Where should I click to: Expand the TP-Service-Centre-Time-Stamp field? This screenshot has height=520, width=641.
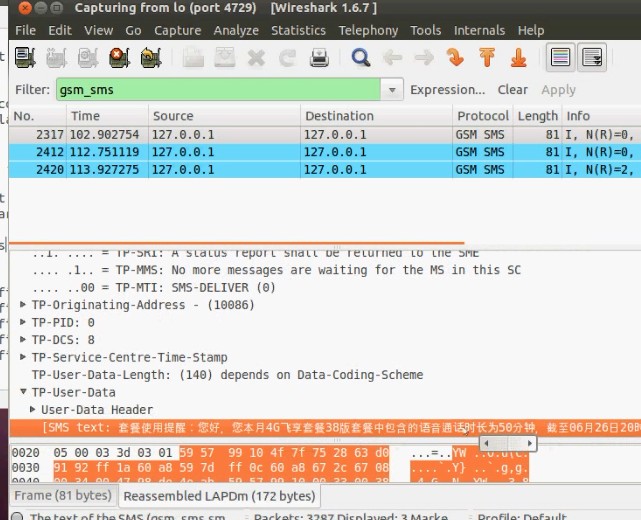click(x=23, y=357)
